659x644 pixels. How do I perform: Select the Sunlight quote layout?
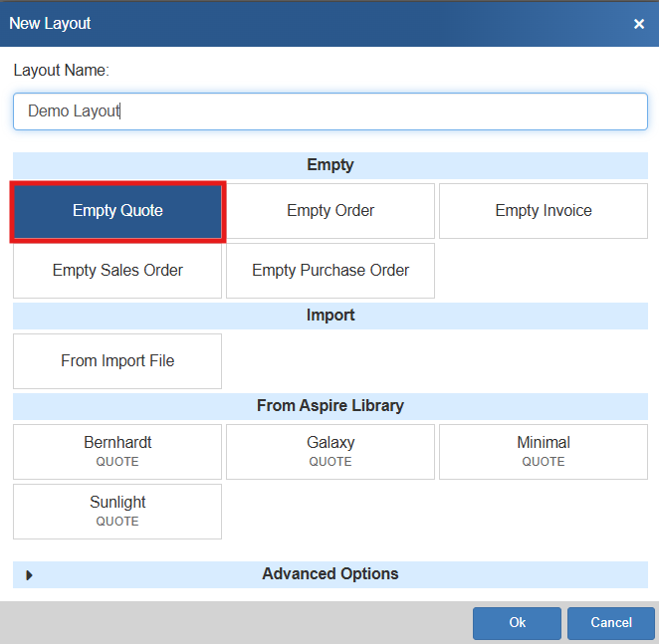[117, 511]
